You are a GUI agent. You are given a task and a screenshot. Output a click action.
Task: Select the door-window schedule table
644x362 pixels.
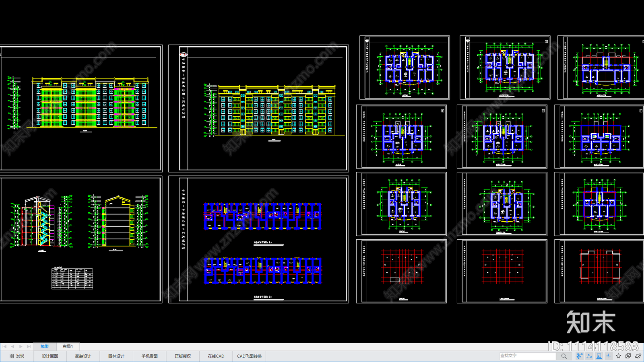coord(72,279)
